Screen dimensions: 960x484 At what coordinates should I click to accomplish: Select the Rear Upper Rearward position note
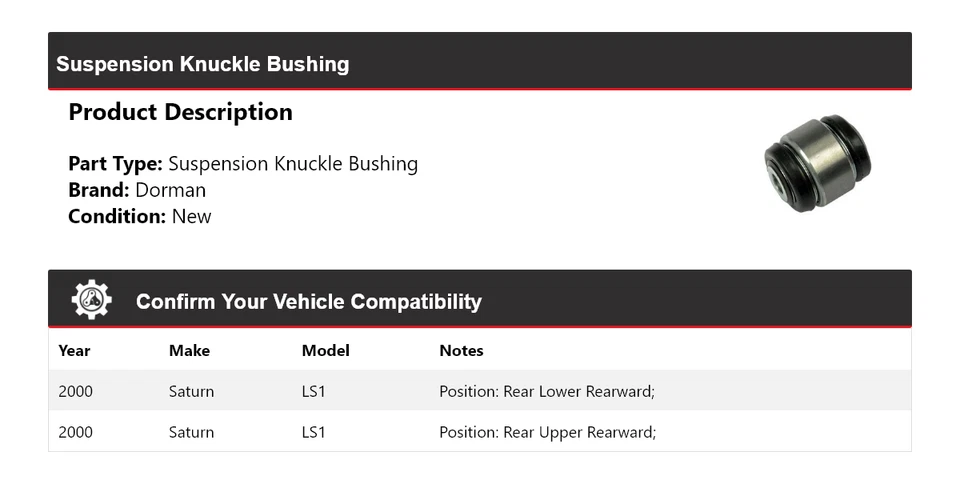pos(547,432)
